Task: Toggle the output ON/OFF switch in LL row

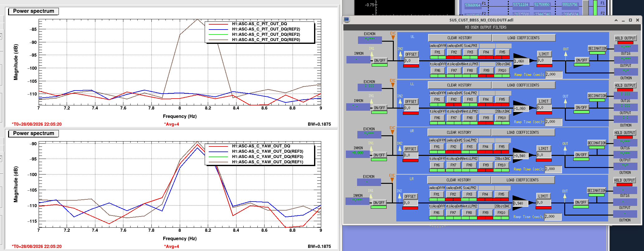Action: [x=581, y=107]
